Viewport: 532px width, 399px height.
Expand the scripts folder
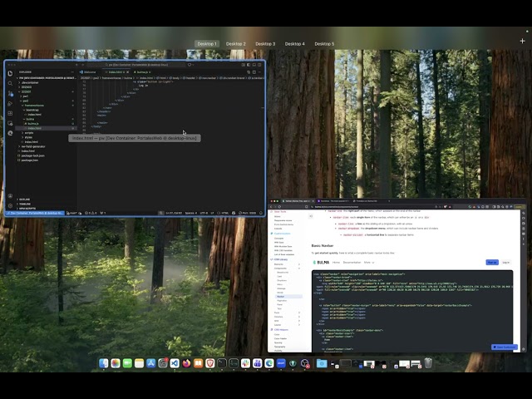(x=29, y=133)
